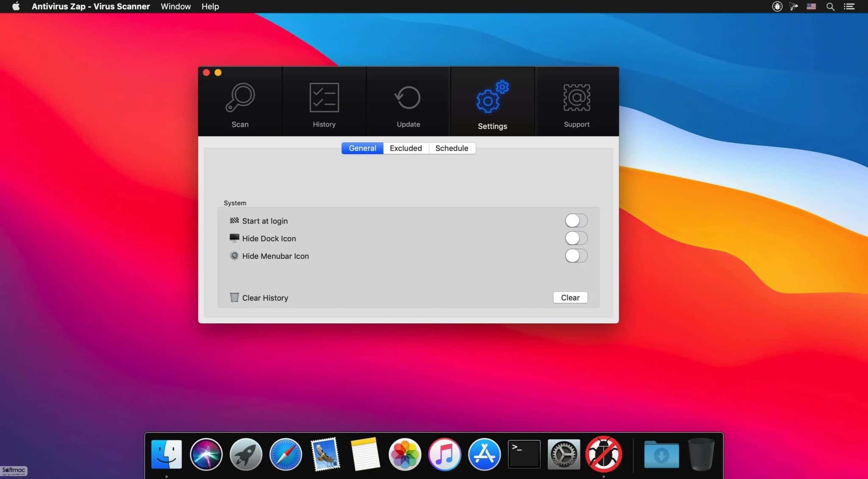Click the Hide Menubar Icon label
Image resolution: width=868 pixels, height=479 pixels.
pyautogui.click(x=275, y=256)
